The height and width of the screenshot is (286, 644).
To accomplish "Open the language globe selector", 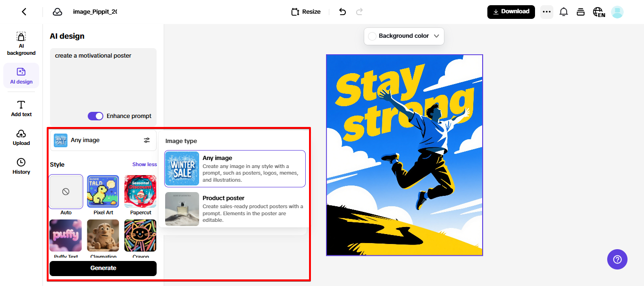I will coord(599,12).
